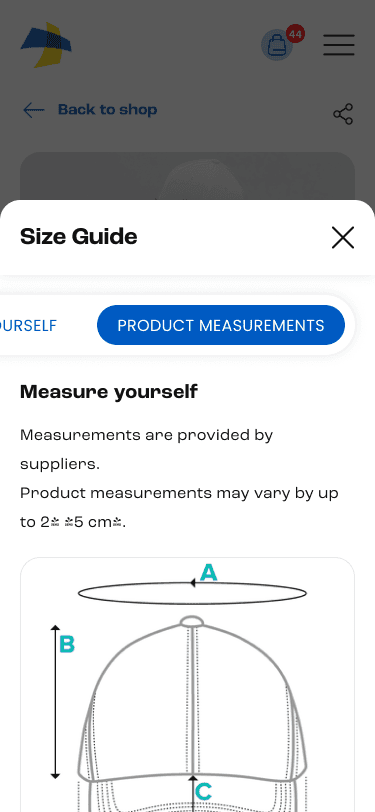
Task: Click the letter C label on the diagram
Action: tap(204, 792)
